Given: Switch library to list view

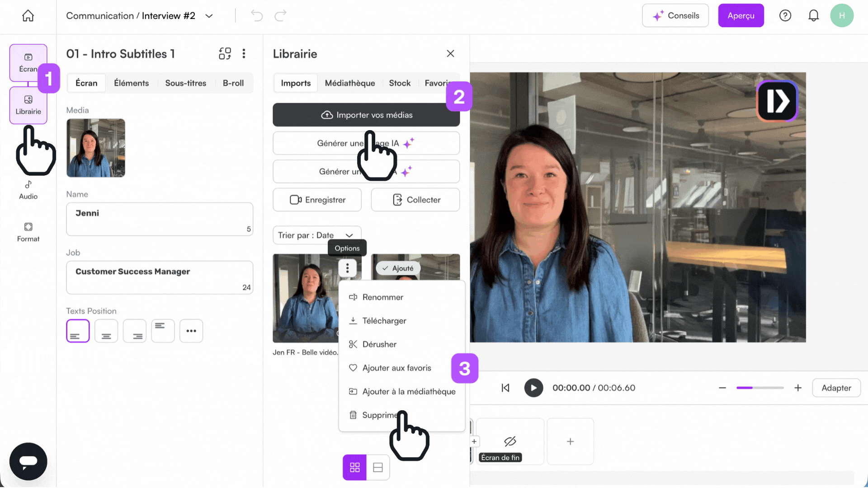Looking at the screenshot, I should tap(377, 467).
